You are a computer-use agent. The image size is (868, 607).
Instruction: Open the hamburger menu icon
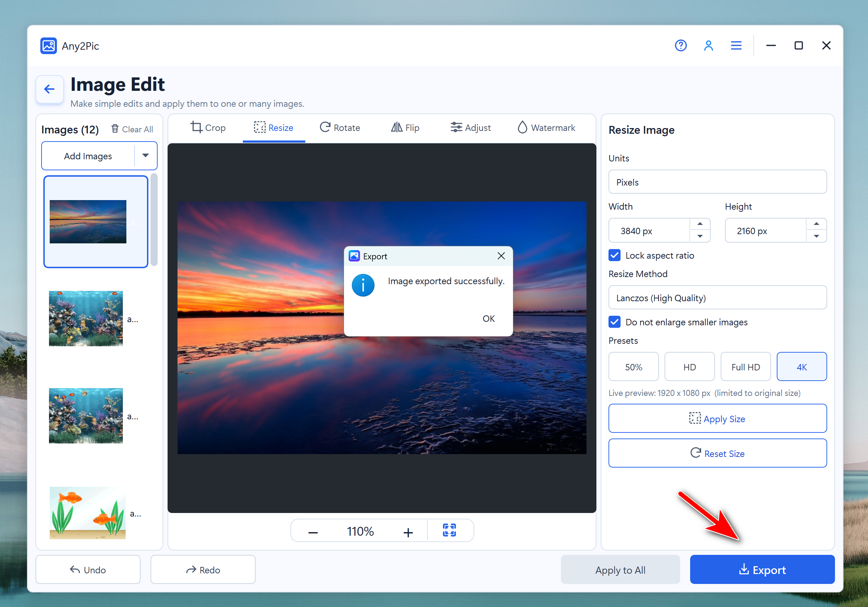pyautogui.click(x=736, y=46)
